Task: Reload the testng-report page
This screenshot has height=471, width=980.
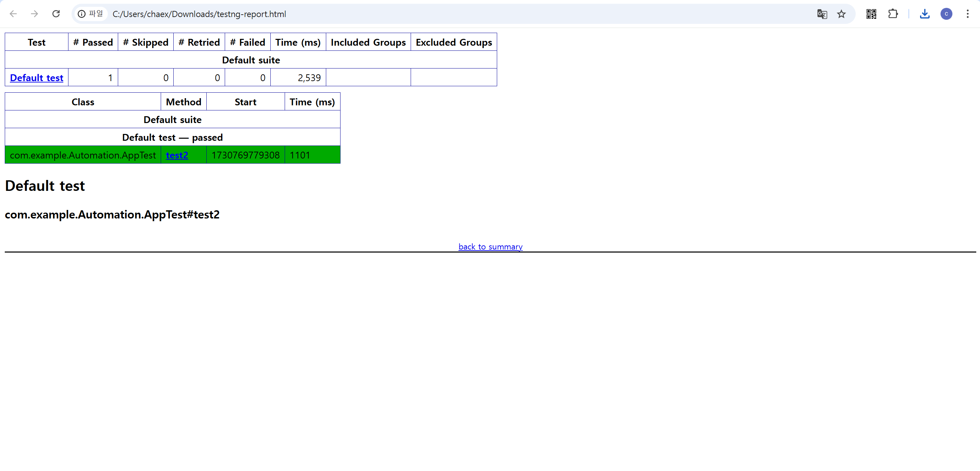Action: point(56,14)
